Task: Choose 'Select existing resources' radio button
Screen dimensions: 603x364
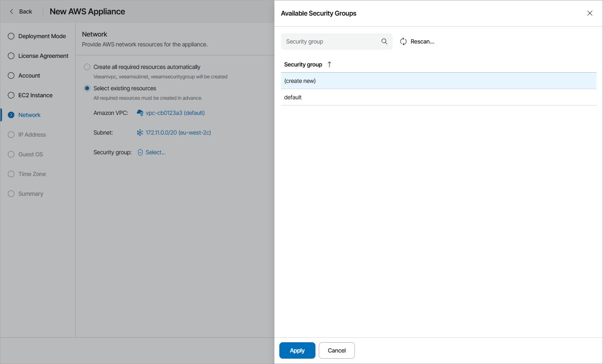Action: (x=87, y=88)
